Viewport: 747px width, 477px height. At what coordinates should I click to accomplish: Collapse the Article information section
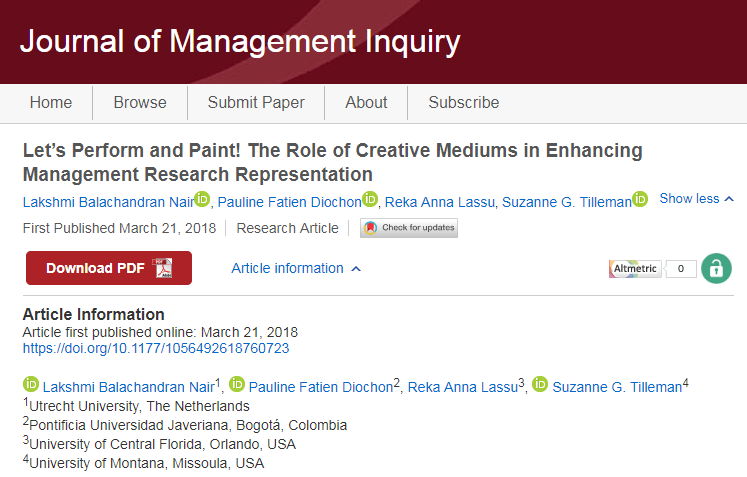[296, 268]
